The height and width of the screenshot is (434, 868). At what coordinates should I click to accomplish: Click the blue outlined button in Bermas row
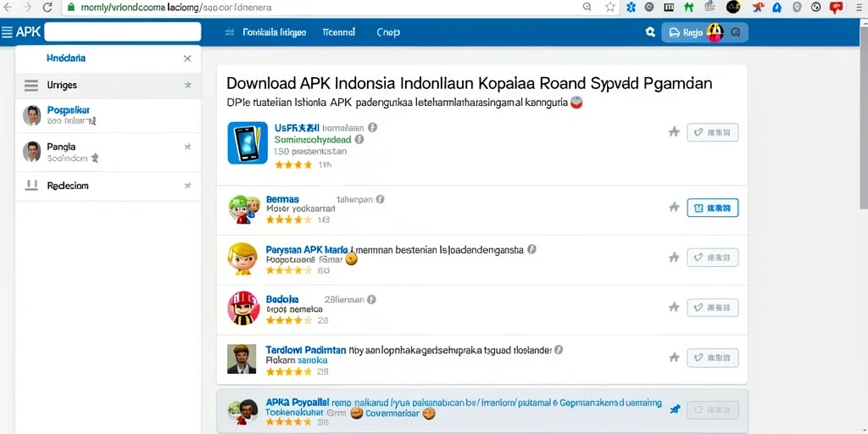tap(712, 208)
